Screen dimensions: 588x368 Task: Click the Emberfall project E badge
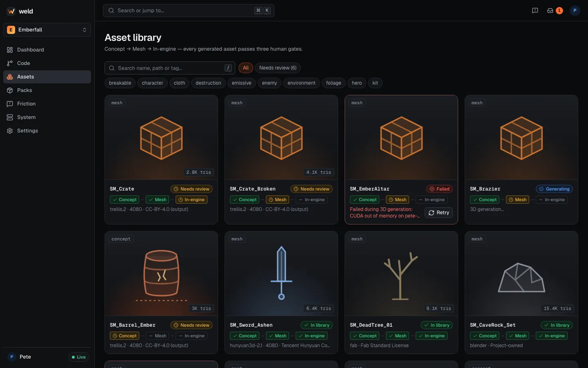tap(11, 30)
